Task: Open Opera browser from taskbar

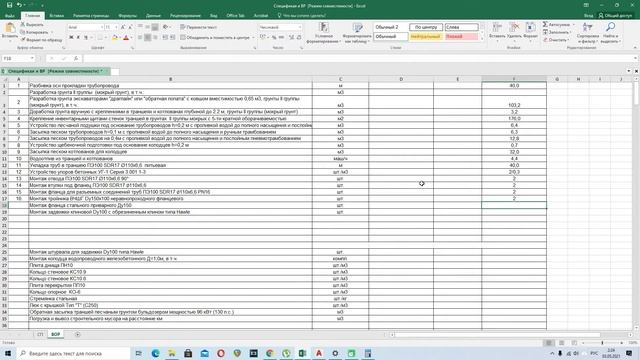Action: (x=221, y=353)
